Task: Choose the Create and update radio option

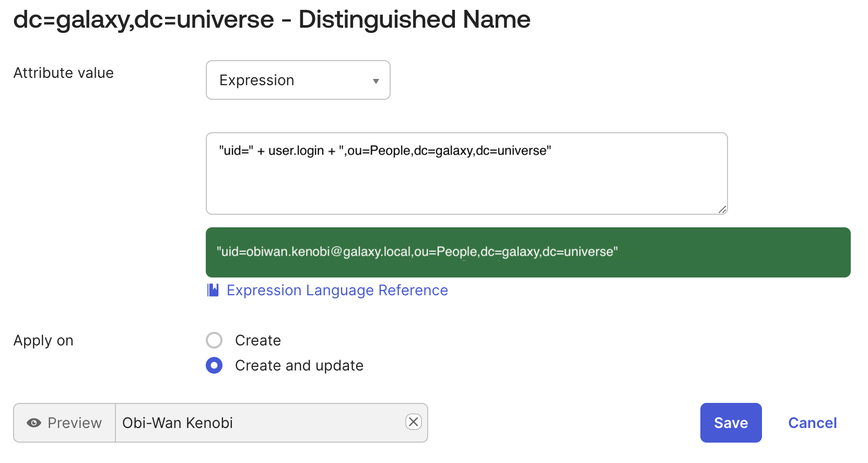Action: [214, 365]
